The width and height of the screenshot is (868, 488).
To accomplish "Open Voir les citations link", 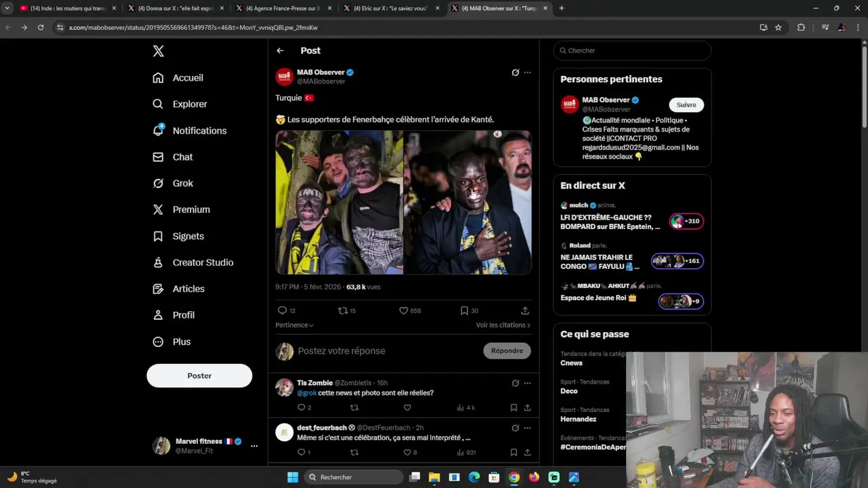I will coord(503,325).
